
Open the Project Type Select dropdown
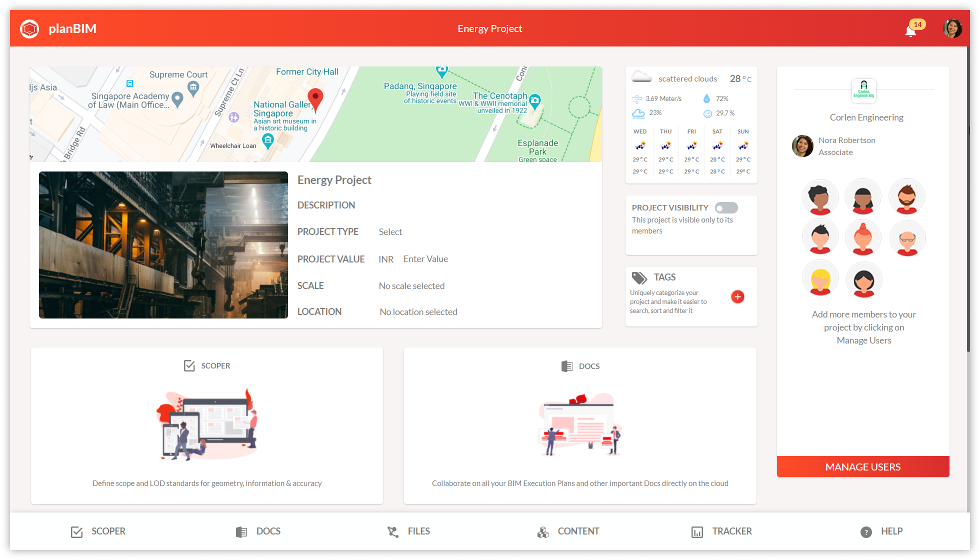click(x=390, y=232)
